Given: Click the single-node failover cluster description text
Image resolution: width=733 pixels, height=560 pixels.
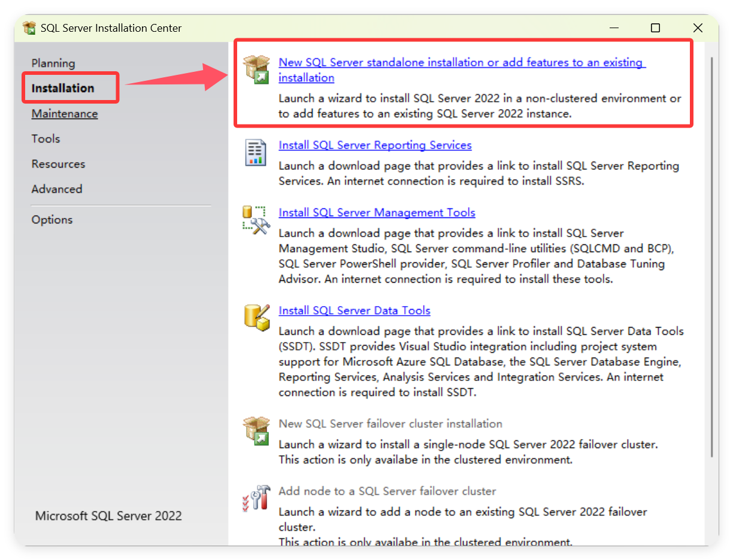Looking at the screenshot, I should (468, 452).
